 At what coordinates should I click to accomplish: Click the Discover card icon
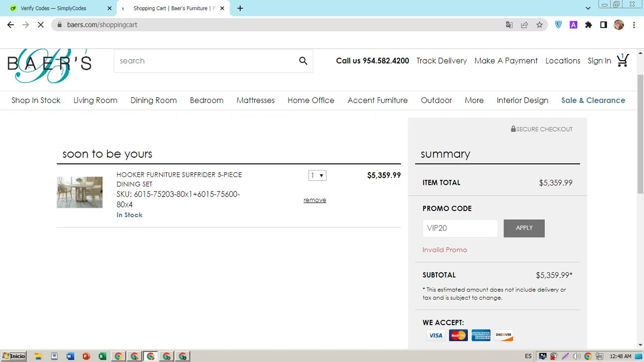click(x=504, y=335)
